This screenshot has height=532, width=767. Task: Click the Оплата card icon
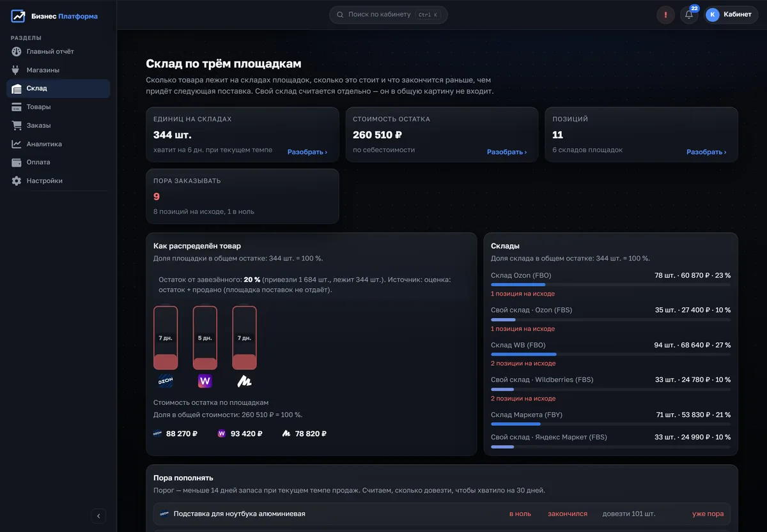click(x=17, y=162)
